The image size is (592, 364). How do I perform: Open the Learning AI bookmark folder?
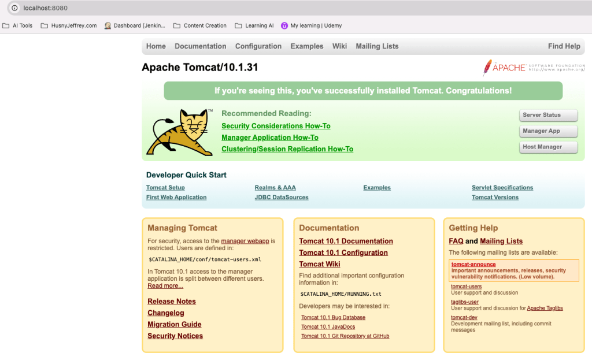coord(254,25)
